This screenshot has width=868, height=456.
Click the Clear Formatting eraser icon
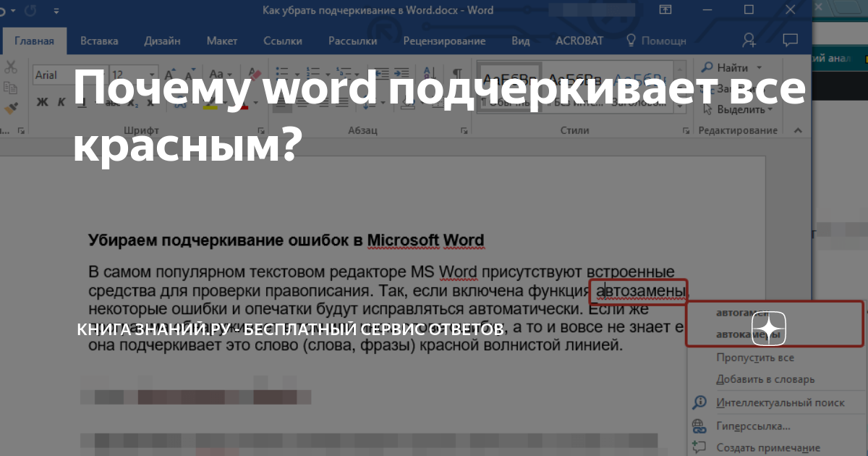pyautogui.click(x=254, y=75)
